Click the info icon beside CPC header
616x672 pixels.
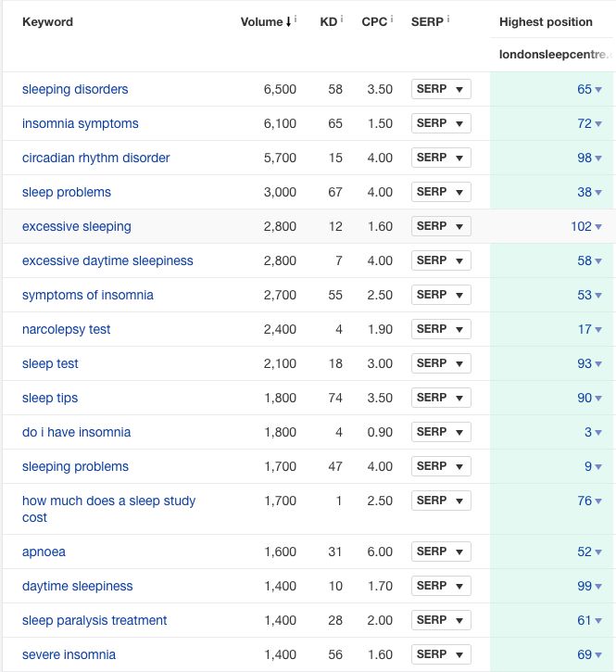click(x=394, y=19)
